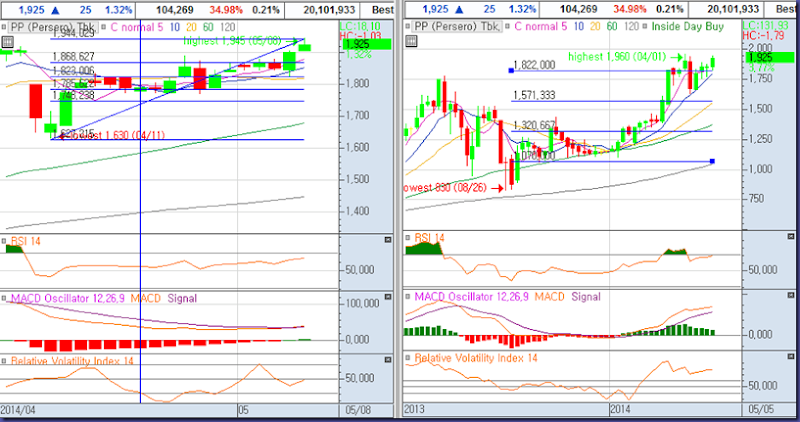The height and width of the screenshot is (422, 800).
Task: Click the RSI 14 label in 2013 chart
Action: tap(429, 237)
